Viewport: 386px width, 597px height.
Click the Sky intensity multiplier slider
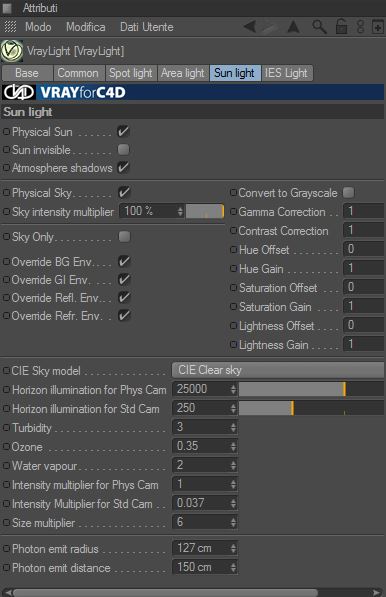205,211
